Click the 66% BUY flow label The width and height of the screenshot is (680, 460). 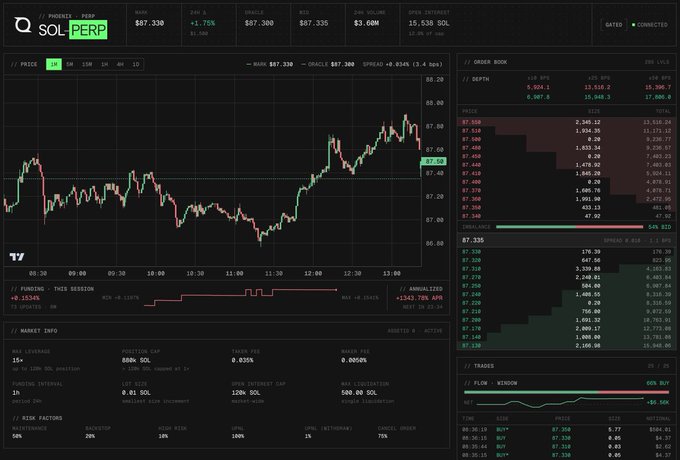pos(657,383)
